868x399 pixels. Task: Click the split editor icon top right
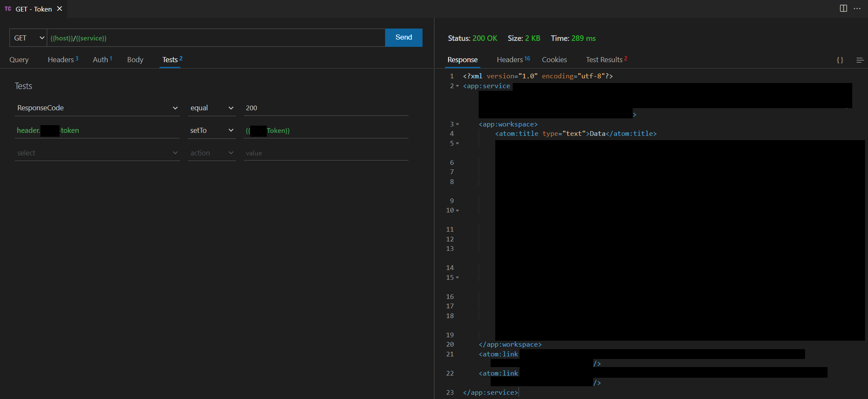[x=843, y=8]
